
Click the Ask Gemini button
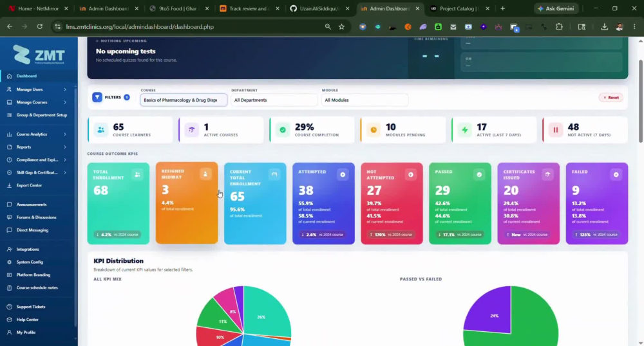pos(556,8)
